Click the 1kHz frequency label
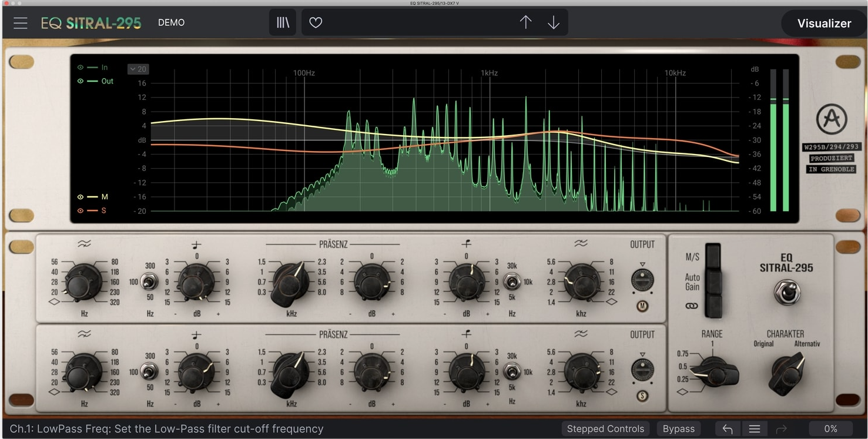This screenshot has width=868, height=439. click(x=489, y=73)
